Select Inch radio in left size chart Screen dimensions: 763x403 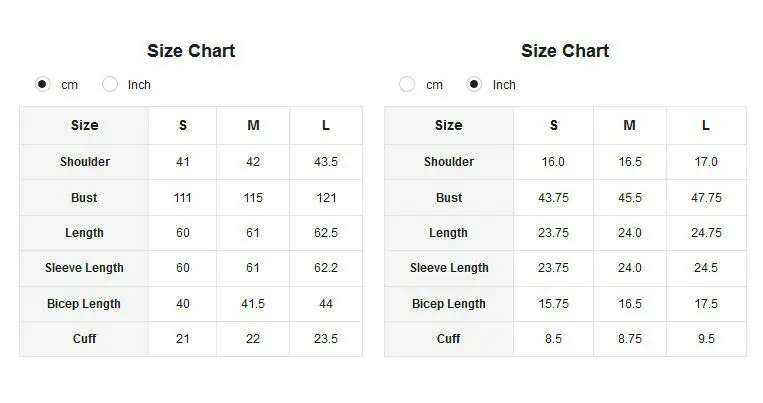[110, 85]
